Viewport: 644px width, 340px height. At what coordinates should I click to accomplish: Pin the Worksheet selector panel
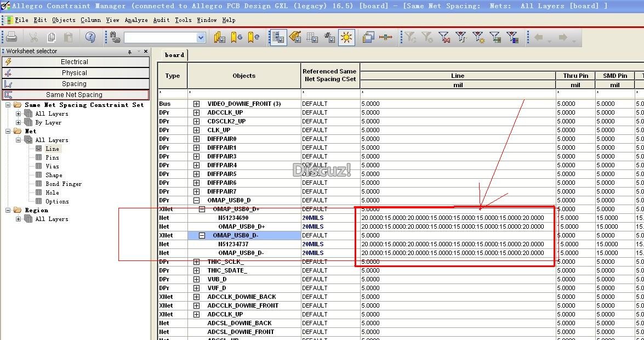tap(130, 52)
